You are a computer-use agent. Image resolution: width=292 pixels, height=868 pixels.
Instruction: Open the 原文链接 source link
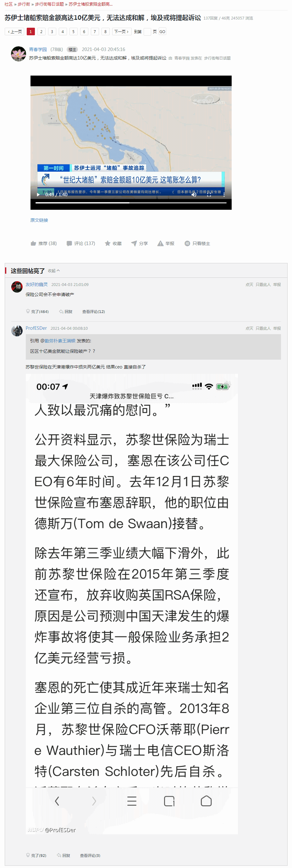coord(39,221)
